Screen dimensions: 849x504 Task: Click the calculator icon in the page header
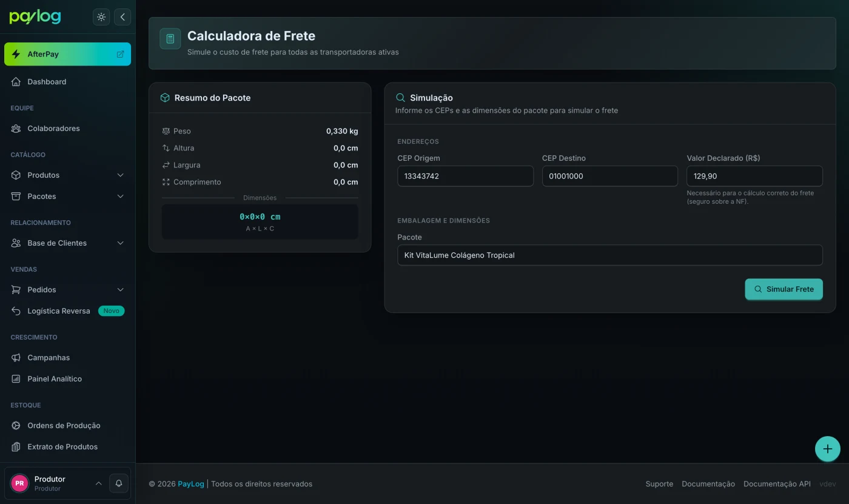click(170, 39)
